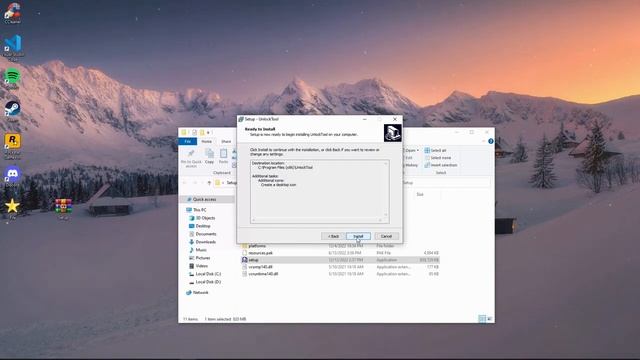Viewport: 640px width, 360px height.
Task: Open the CCleaner desktop shortcut
Action: pyautogui.click(x=13, y=13)
